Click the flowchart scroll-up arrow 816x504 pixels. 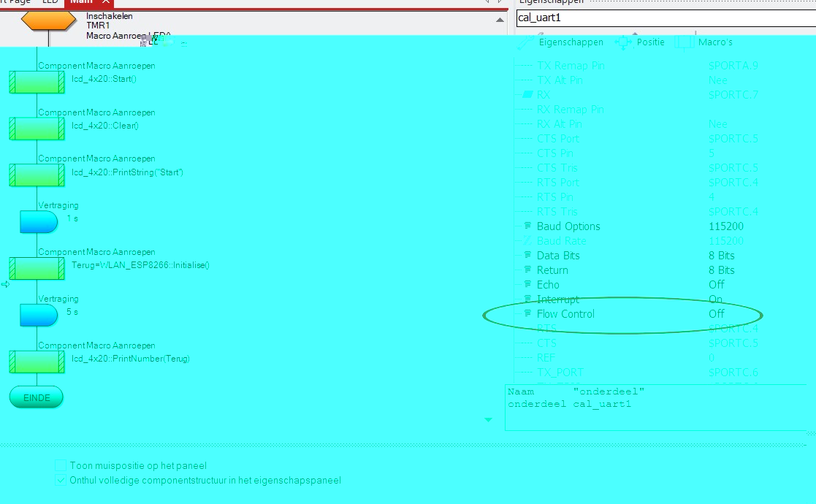[x=500, y=20]
